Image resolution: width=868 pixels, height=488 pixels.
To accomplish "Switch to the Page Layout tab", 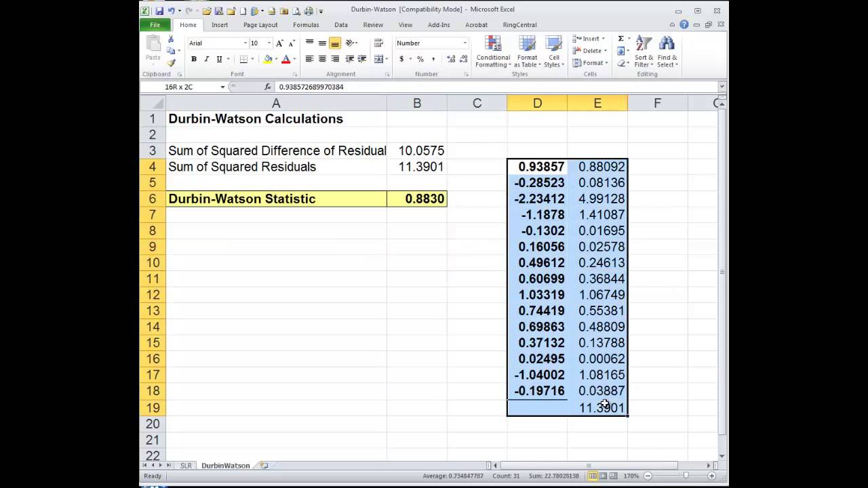I will [x=260, y=24].
